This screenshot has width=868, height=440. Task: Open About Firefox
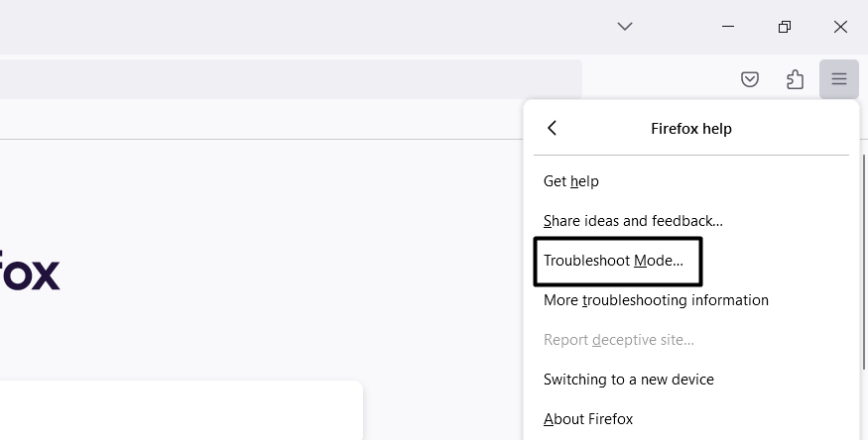588,419
